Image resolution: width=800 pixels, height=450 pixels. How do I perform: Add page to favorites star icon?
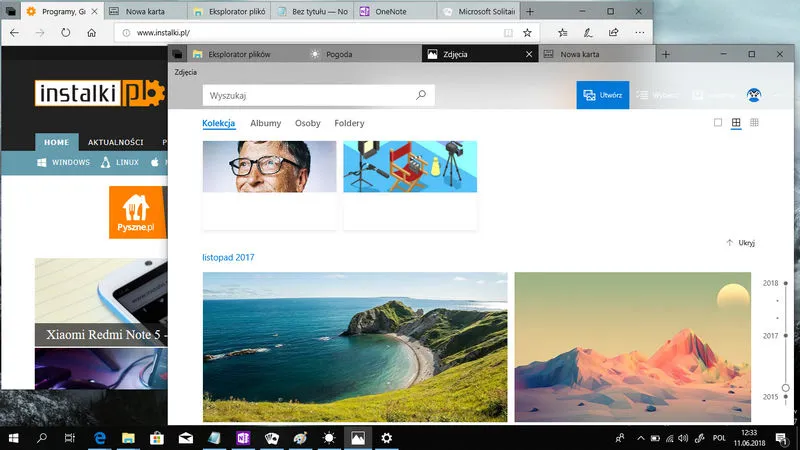pyautogui.click(x=527, y=33)
